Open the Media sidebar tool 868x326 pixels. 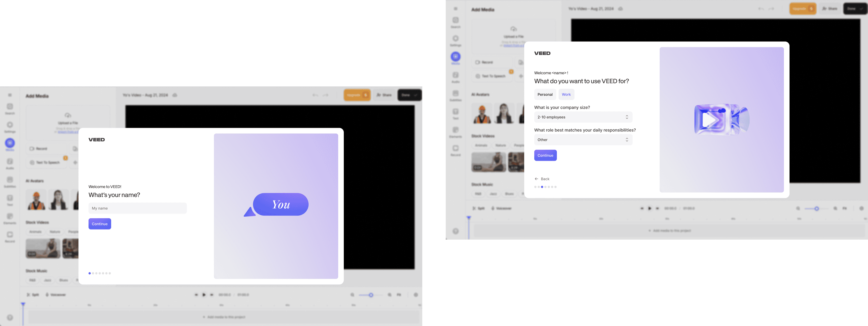tap(10, 143)
